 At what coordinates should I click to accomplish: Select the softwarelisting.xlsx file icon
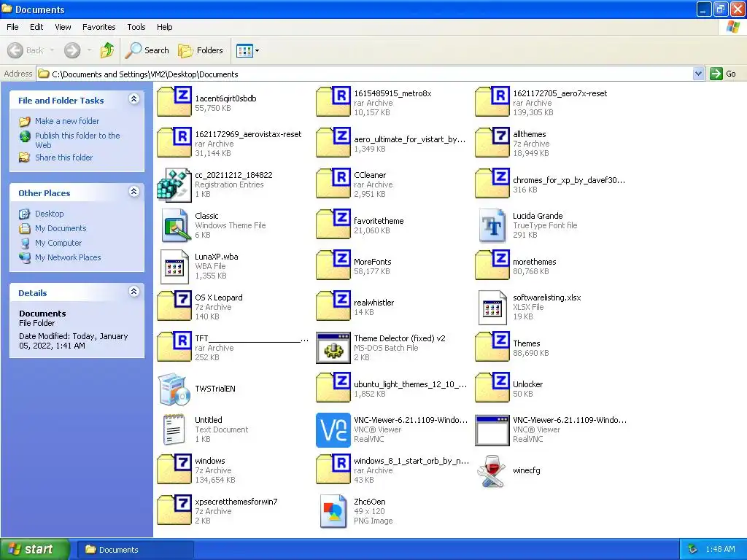pyautogui.click(x=492, y=307)
